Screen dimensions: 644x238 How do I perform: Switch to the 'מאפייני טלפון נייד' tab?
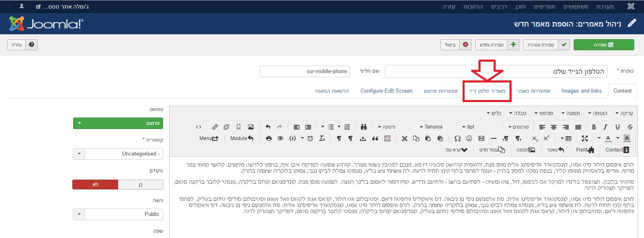[487, 91]
